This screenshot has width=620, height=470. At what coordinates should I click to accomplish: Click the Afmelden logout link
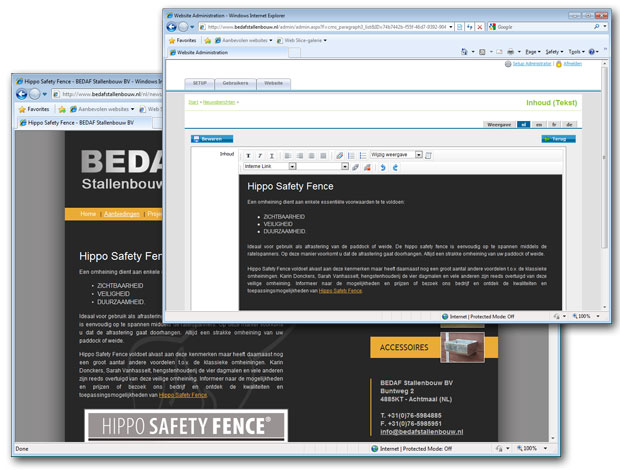coord(573,64)
